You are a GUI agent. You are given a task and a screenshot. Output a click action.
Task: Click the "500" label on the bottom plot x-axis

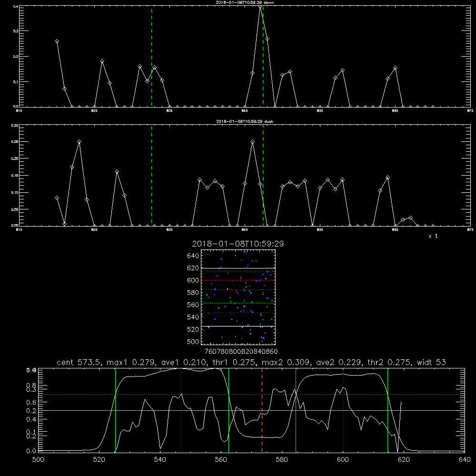coord(38,460)
